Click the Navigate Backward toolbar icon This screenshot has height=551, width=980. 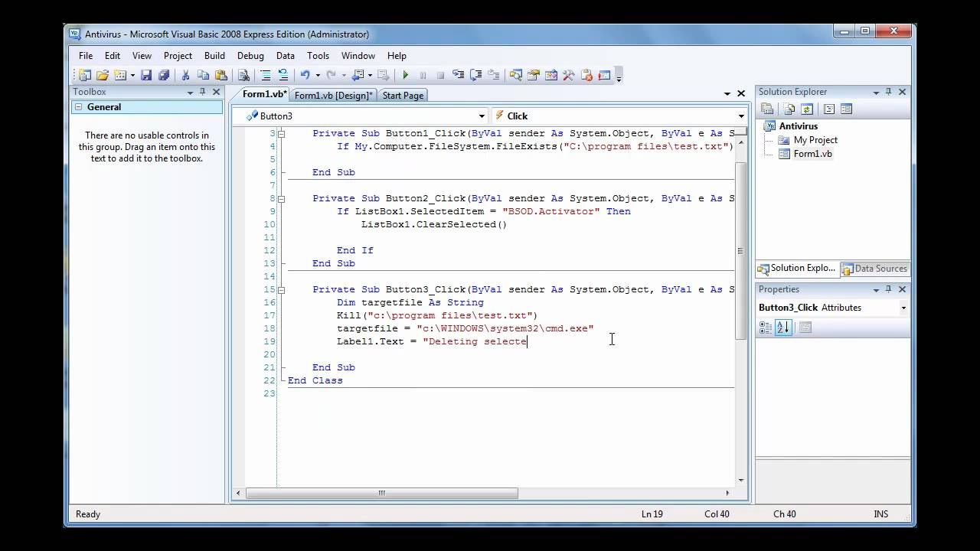(x=357, y=75)
